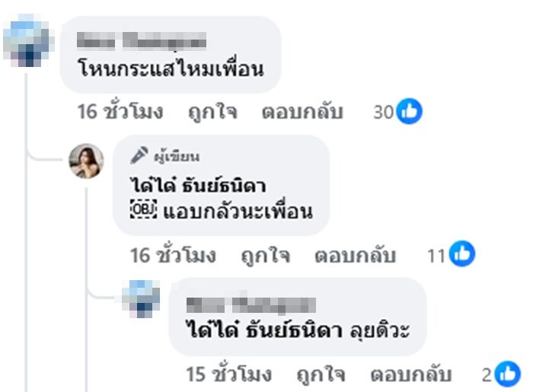Click the ไดได่ ธันย์ธนิดา mention in ลุยดิวะ reply
533x392 pixels.
coord(263,330)
